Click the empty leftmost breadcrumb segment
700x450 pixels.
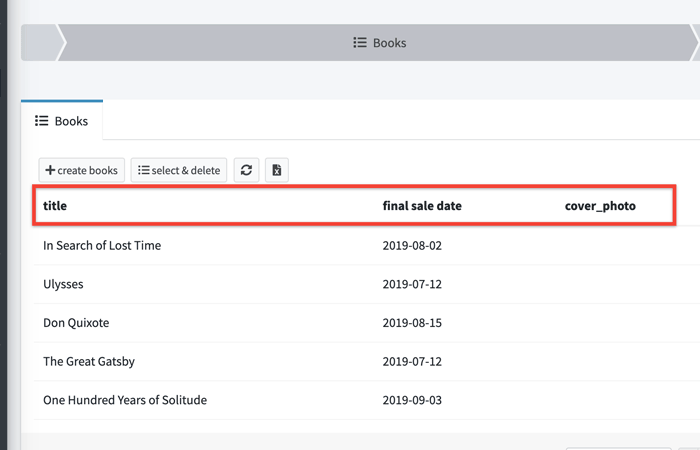40,43
